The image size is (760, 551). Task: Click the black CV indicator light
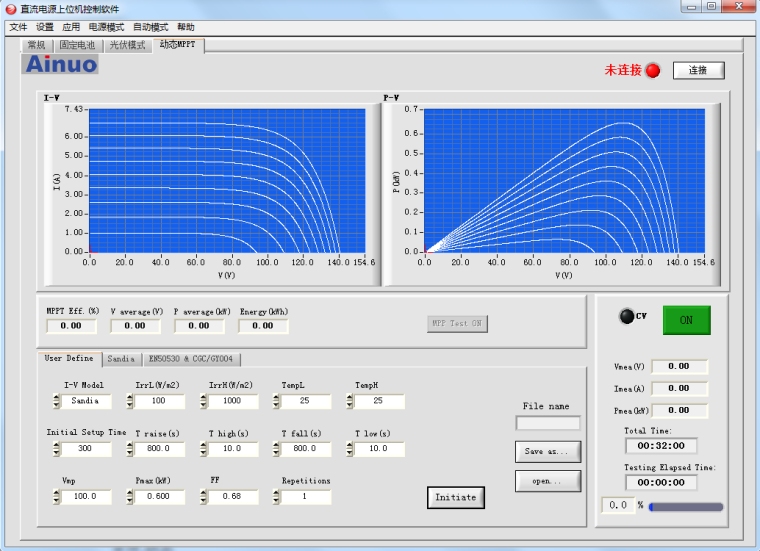click(x=627, y=317)
